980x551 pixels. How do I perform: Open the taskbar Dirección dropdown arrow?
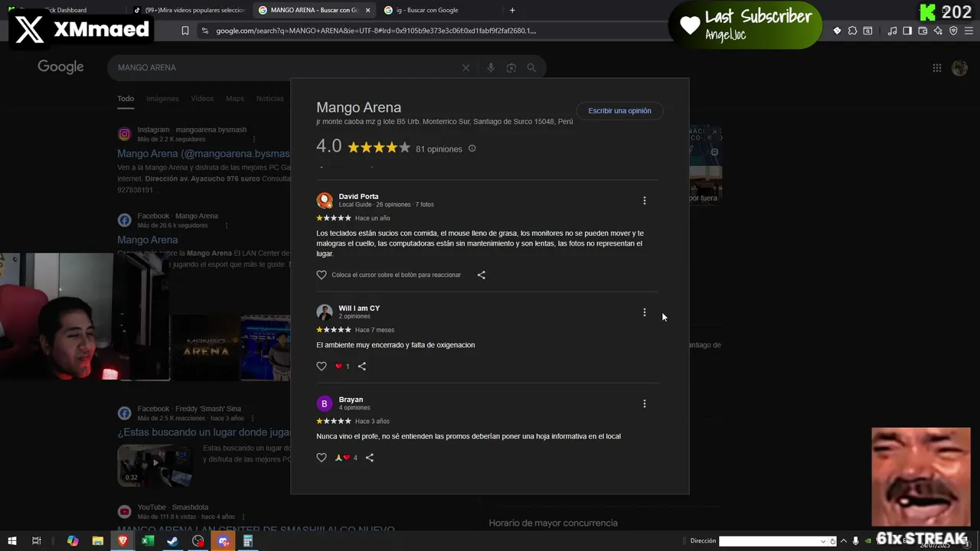point(823,541)
